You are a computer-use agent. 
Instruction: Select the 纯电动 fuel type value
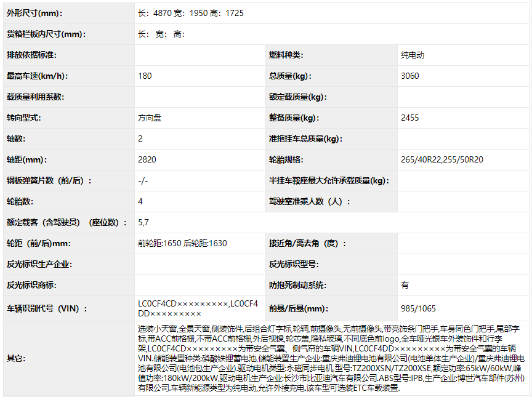click(413, 55)
